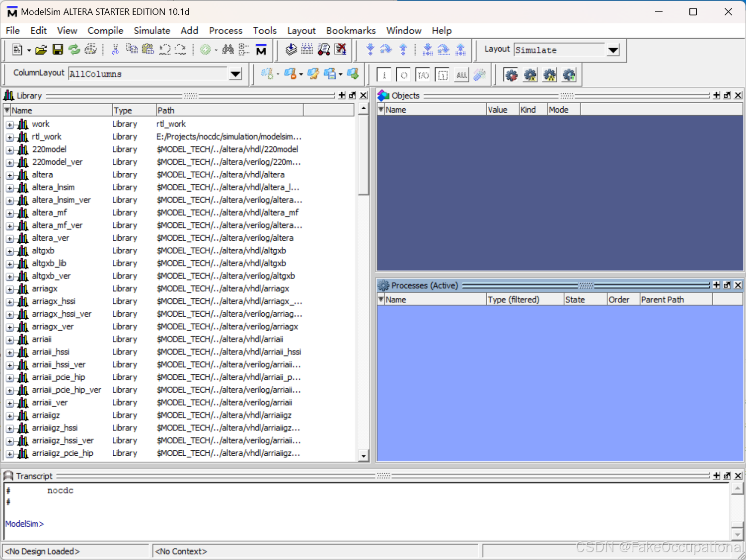Open the Simulate menu
The width and height of the screenshot is (746, 560).
click(152, 31)
